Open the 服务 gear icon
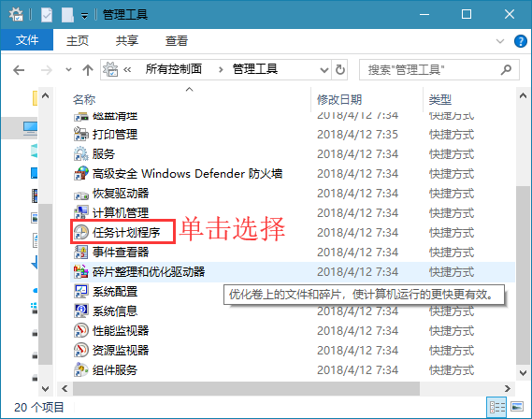Viewport: 532px width, 419px height. pos(81,154)
